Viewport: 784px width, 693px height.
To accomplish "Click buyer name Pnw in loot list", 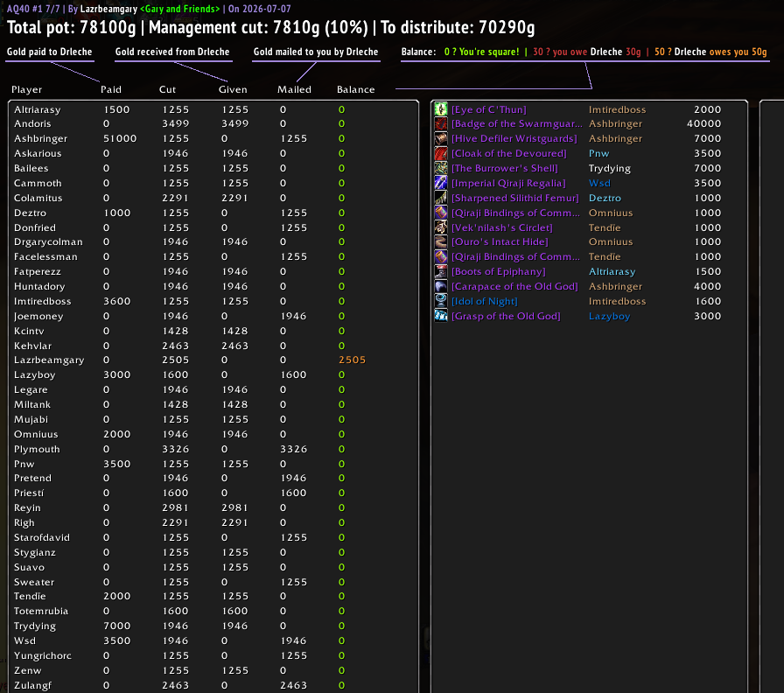I will click(599, 153).
